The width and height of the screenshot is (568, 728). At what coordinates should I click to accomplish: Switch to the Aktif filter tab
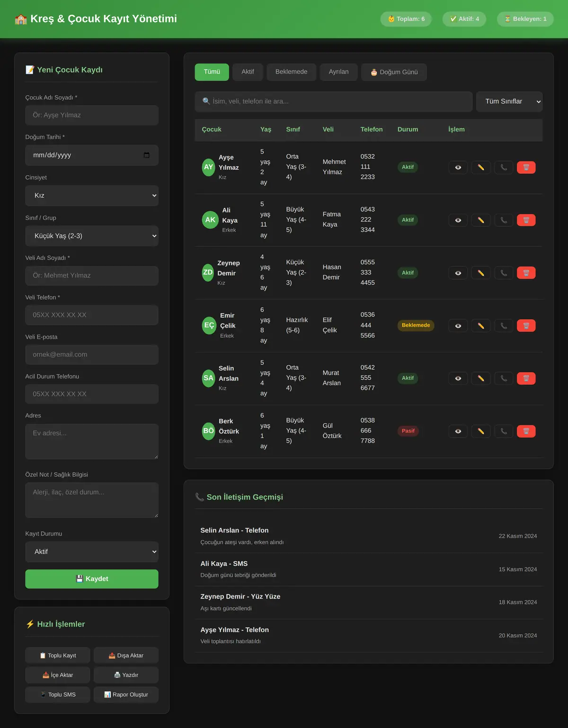(248, 72)
